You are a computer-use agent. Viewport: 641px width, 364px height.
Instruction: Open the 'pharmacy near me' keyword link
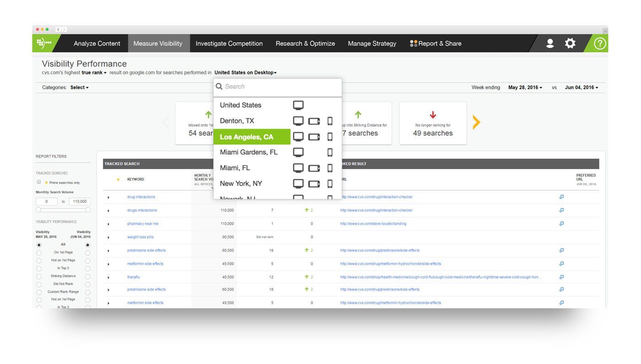click(143, 224)
